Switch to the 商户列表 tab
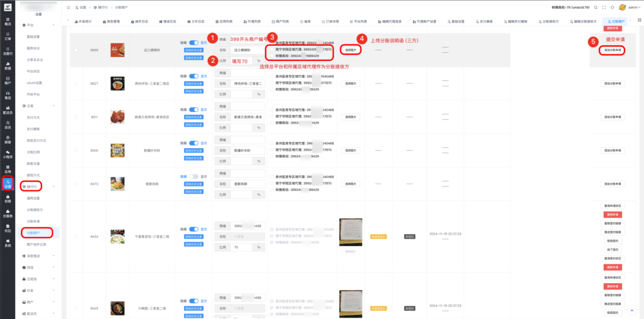Viewport: 644px width, 319px height. pyautogui.click(x=280, y=21)
